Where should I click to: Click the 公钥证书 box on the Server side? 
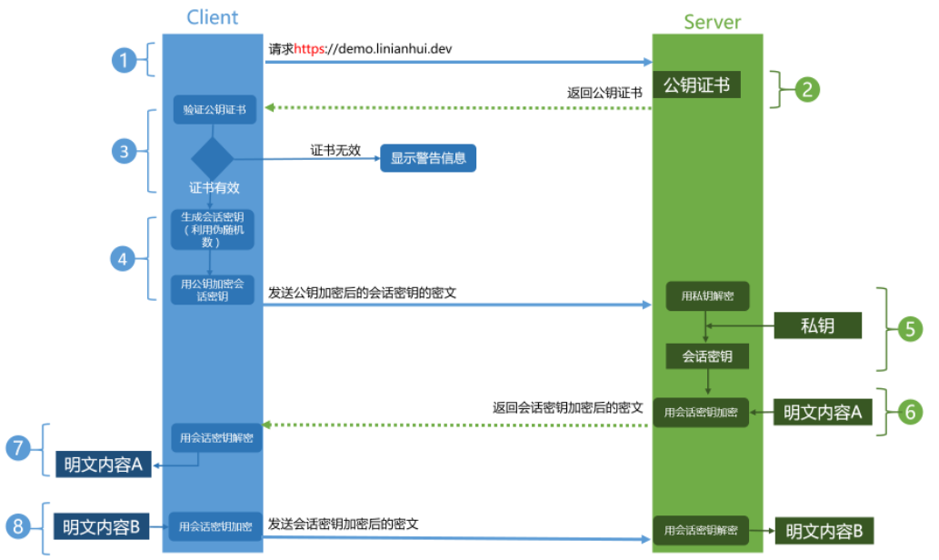(x=697, y=85)
